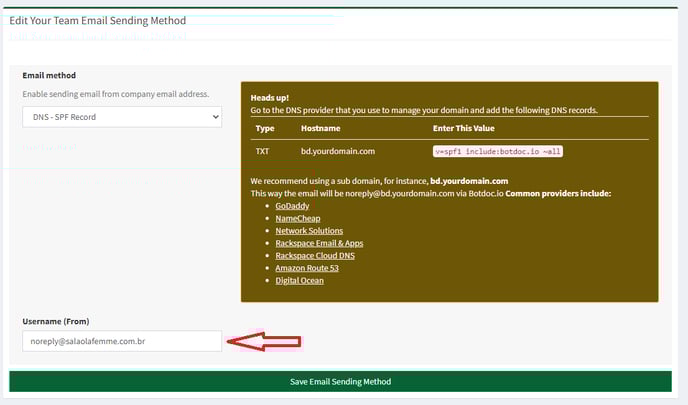
Task: Click the Edit Your Team Email Sending Method title
Action: tap(97, 20)
